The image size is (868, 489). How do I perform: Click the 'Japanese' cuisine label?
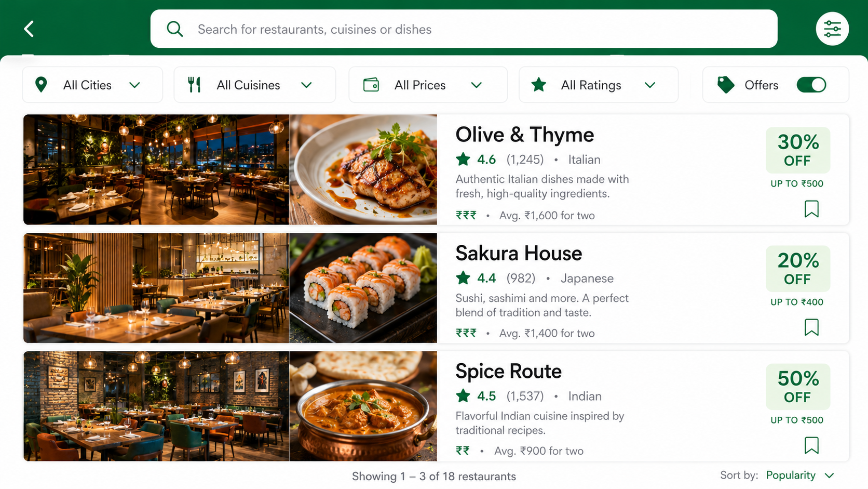point(587,279)
